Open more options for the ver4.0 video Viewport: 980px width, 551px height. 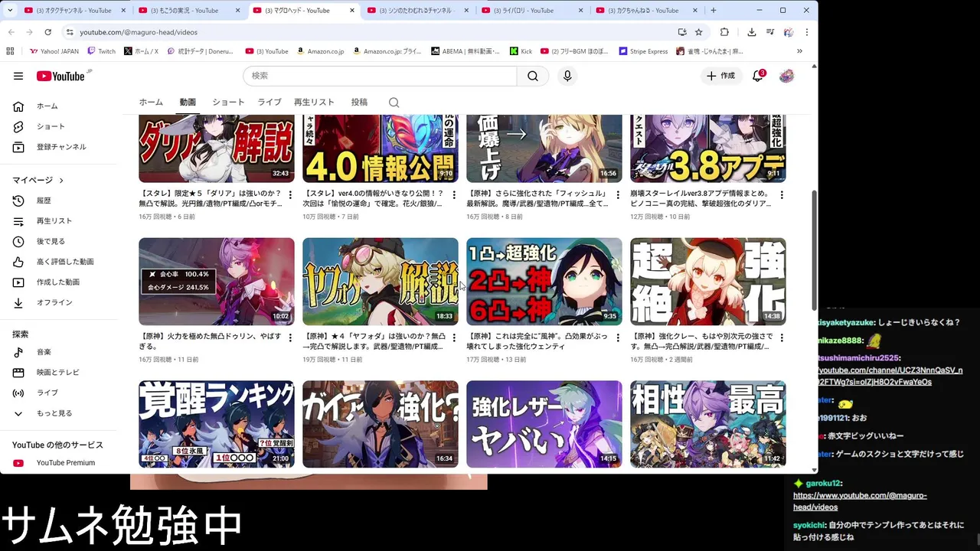[x=454, y=195]
